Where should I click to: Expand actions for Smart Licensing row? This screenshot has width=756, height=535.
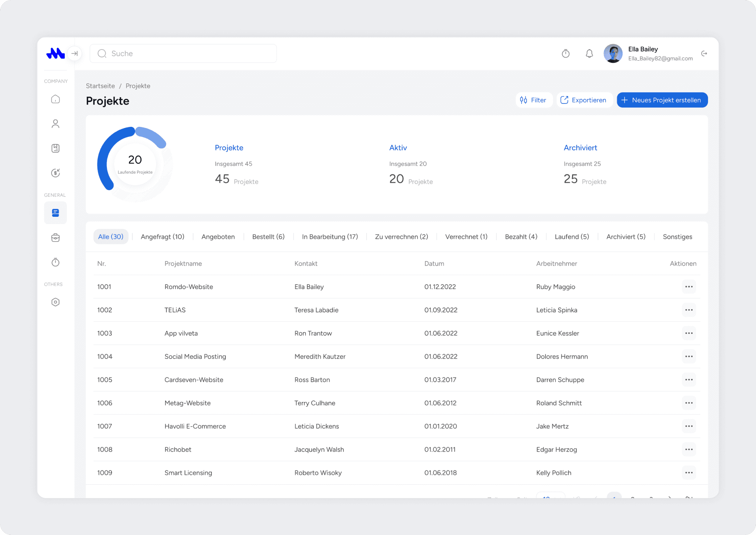click(689, 473)
